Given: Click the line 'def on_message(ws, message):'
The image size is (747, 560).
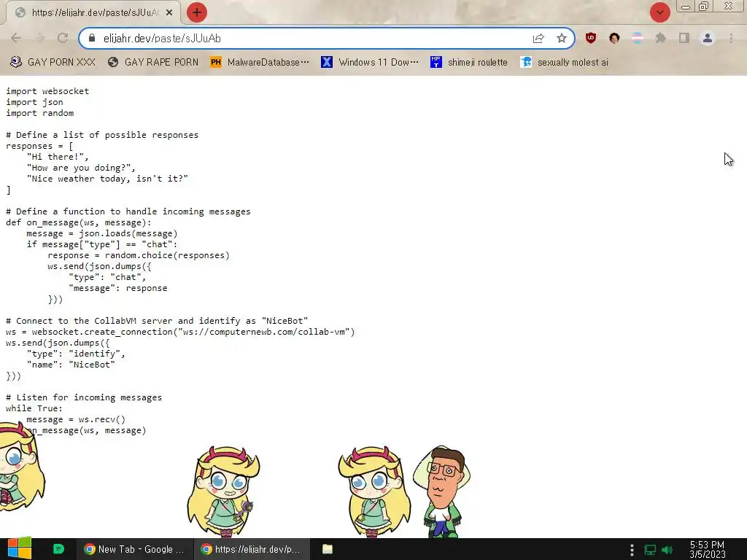Looking at the screenshot, I should coord(79,222).
